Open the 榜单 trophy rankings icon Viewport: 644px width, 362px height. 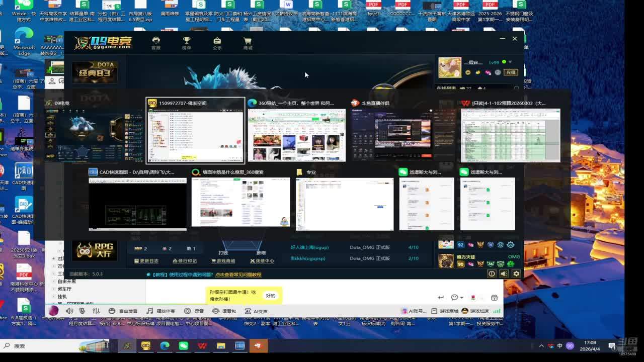pos(187,42)
